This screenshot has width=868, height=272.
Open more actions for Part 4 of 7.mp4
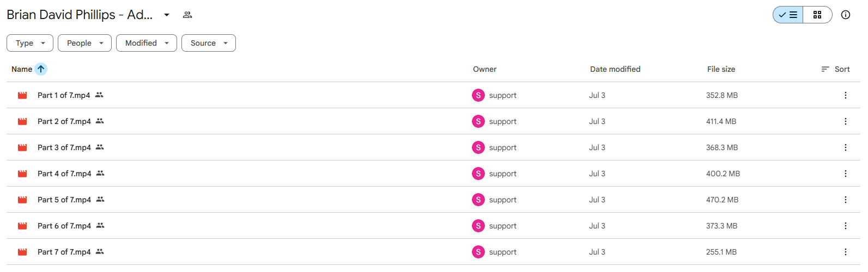tap(846, 174)
